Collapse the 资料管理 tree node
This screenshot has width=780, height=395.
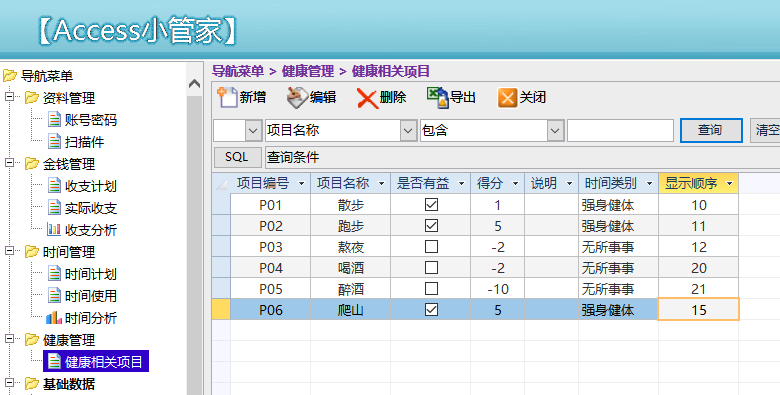click(x=9, y=97)
